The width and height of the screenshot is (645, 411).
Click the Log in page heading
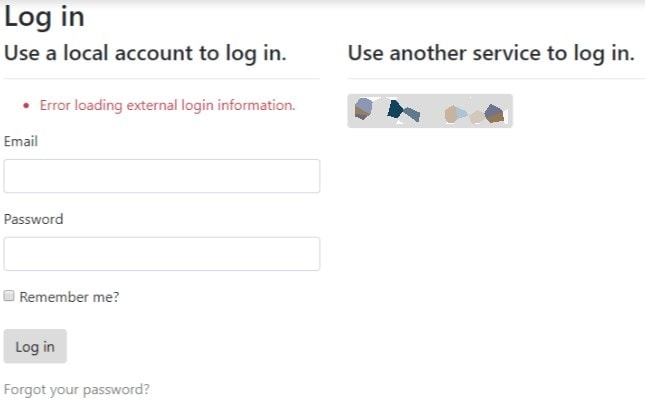[45, 17]
